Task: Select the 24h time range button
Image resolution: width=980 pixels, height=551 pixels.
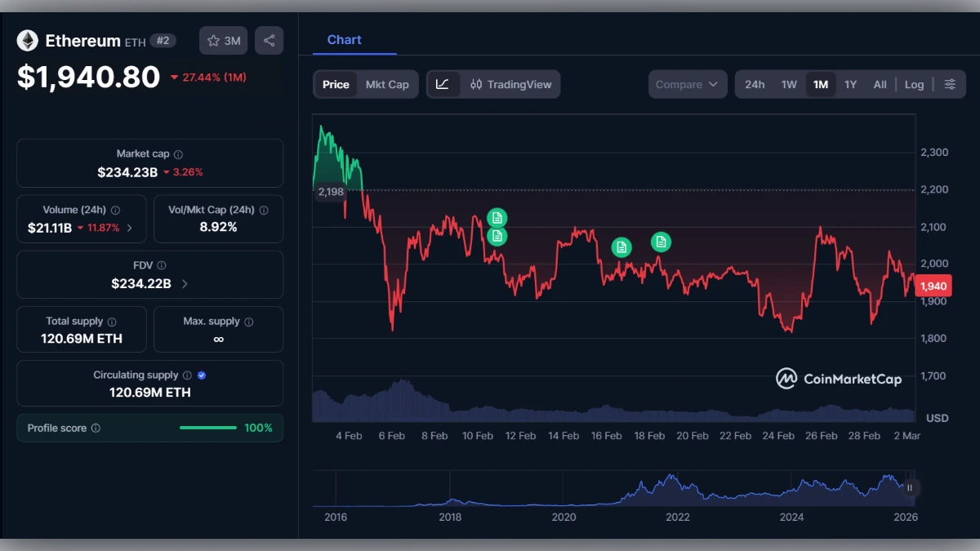Action: pyautogui.click(x=755, y=84)
